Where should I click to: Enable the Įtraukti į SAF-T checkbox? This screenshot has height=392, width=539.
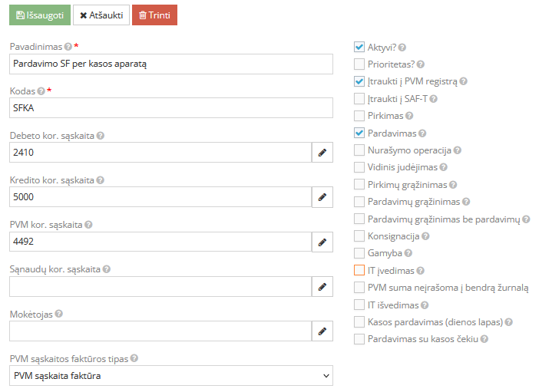click(359, 98)
